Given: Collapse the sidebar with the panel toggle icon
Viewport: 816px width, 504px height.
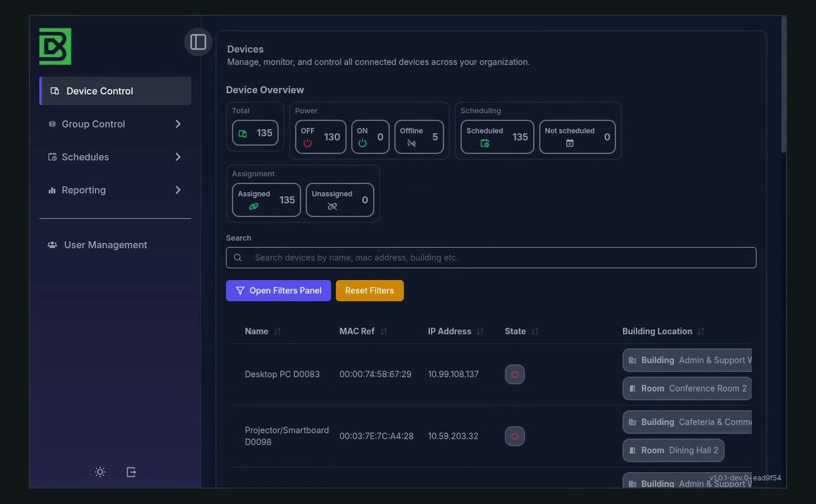Looking at the screenshot, I should (x=198, y=42).
